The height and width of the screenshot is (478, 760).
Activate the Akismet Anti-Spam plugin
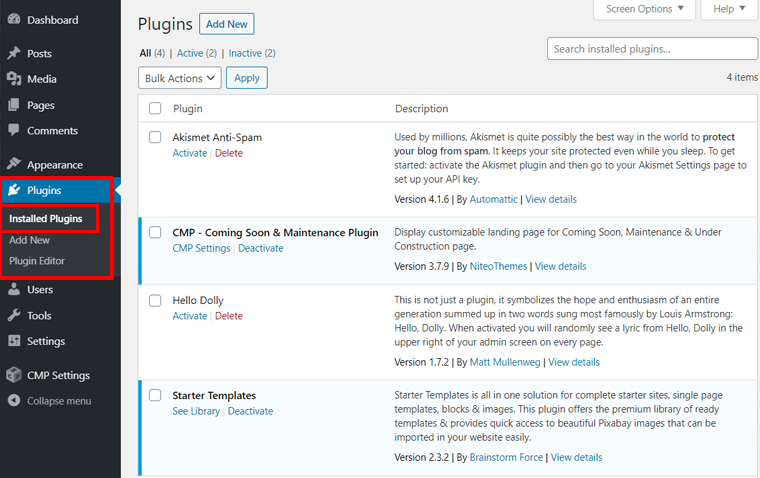(x=190, y=153)
